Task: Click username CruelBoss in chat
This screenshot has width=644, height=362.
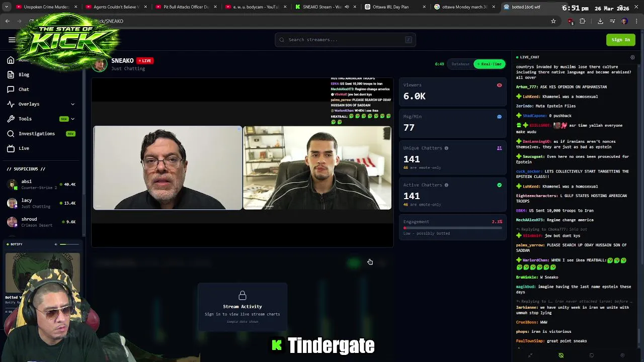Action: pyautogui.click(x=527, y=322)
